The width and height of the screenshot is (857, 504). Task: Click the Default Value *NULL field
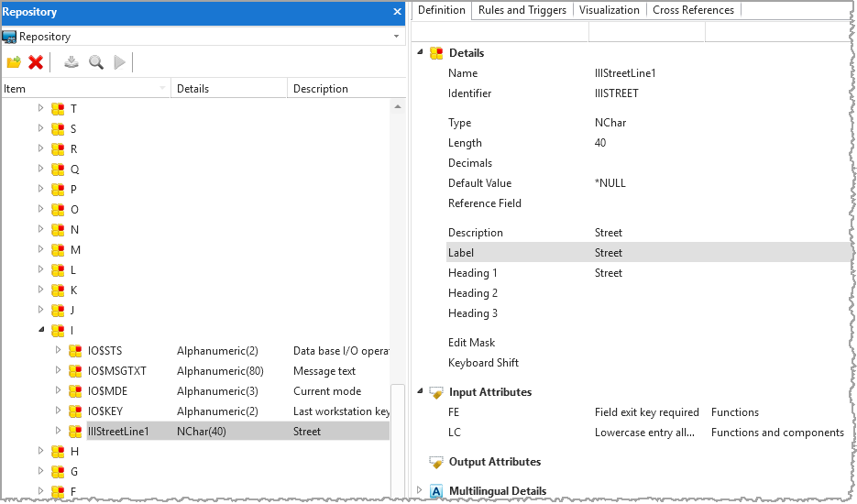(610, 183)
